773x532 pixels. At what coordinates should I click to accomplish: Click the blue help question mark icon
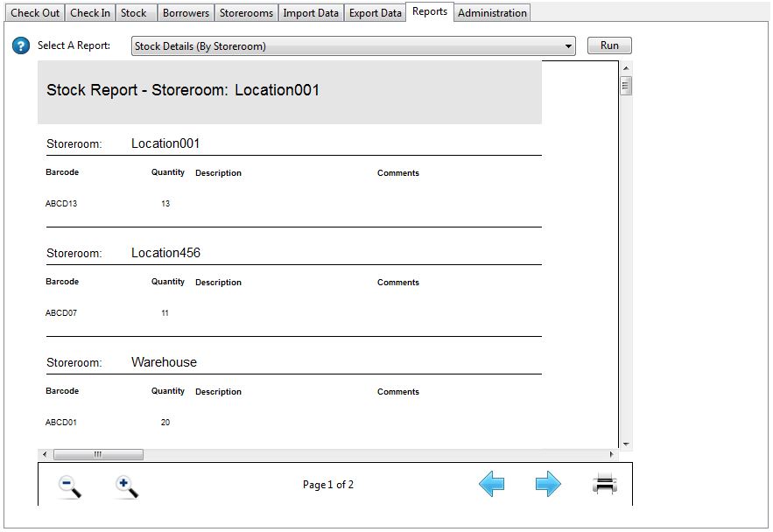pos(21,46)
